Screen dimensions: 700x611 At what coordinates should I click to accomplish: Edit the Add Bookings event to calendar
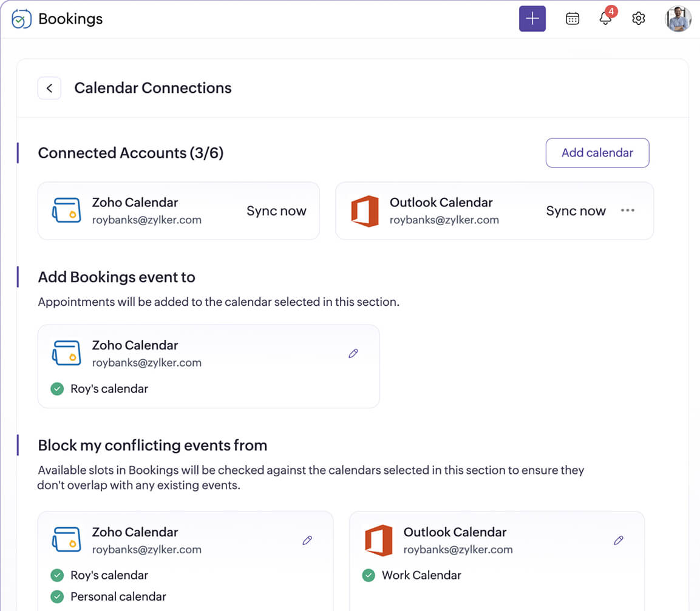click(353, 354)
